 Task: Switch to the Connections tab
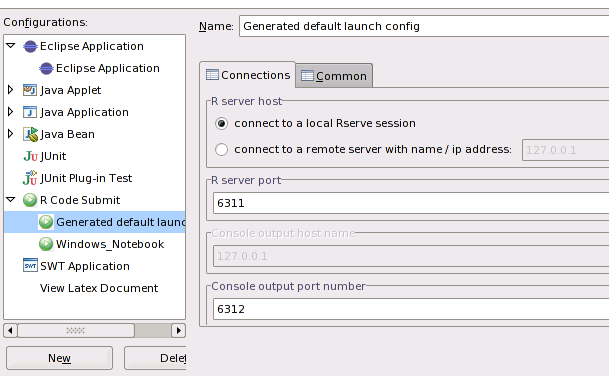point(248,75)
